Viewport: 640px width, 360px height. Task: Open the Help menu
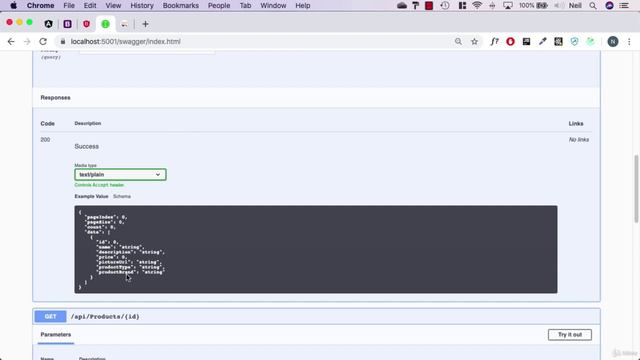pyautogui.click(x=303, y=6)
